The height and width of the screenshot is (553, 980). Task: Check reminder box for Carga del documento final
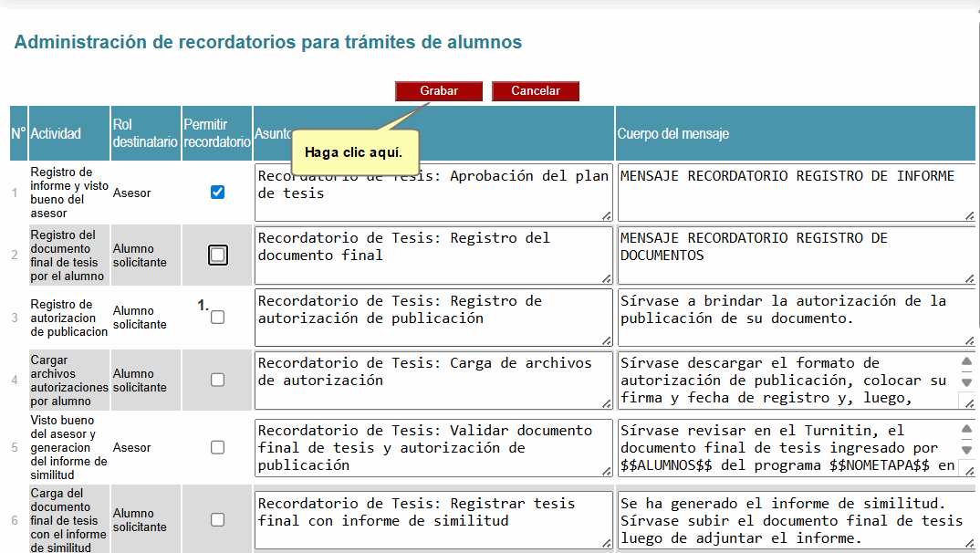tap(217, 519)
